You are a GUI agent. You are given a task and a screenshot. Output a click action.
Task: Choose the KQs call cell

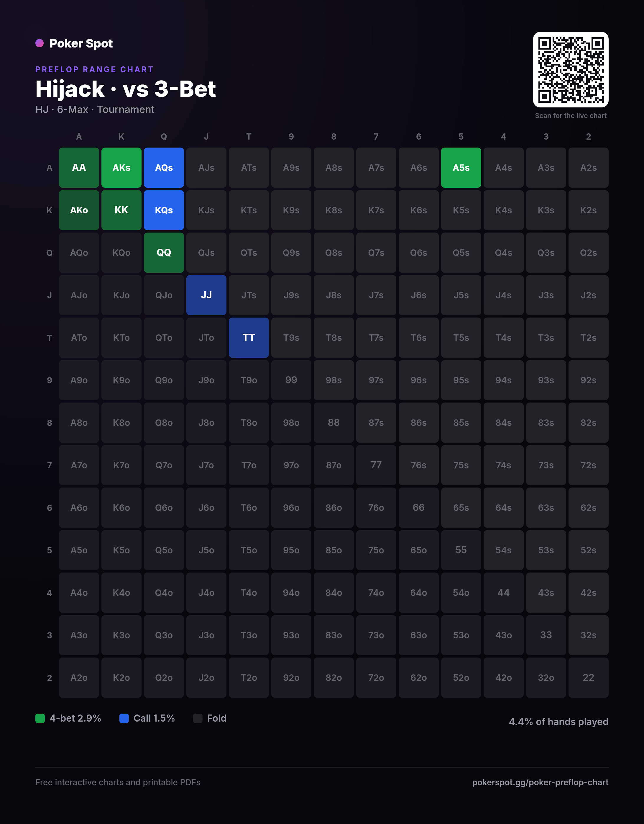point(164,210)
